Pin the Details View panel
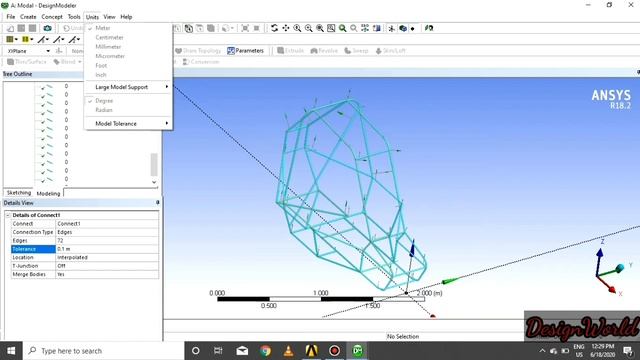Image resolution: width=640 pixels, height=360 pixels. (158, 202)
